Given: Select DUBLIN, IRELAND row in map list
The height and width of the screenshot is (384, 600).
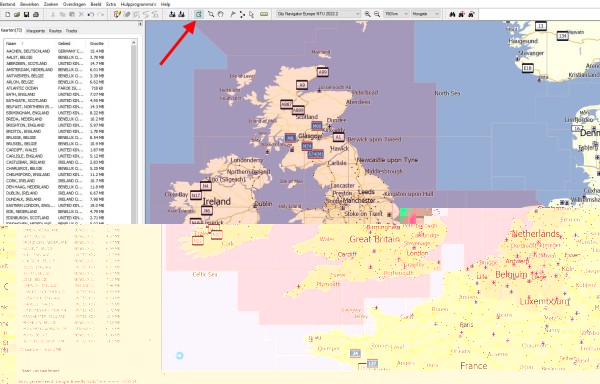Looking at the screenshot, I should pos(55,193).
